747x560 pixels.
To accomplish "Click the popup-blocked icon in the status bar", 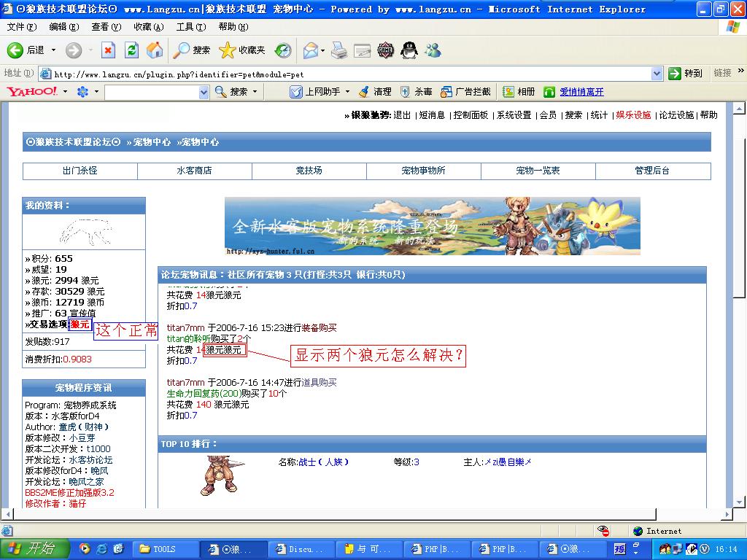I will [603, 531].
